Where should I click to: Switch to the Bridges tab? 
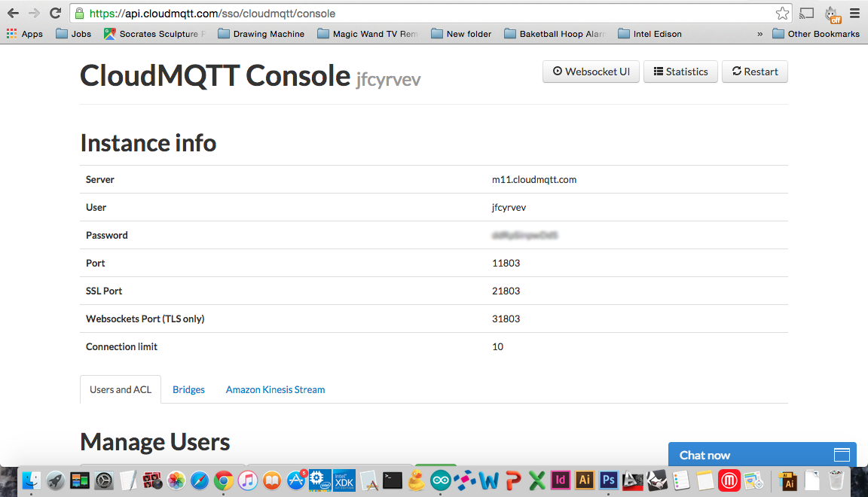click(189, 389)
